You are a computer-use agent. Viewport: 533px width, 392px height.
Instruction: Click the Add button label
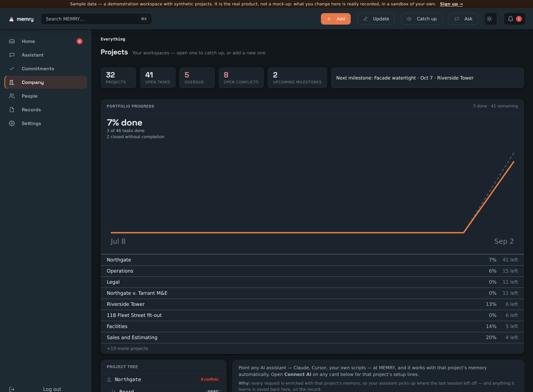tap(341, 19)
